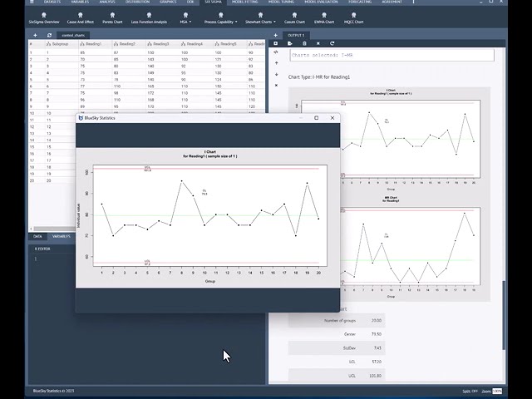
Task: Move output item down with arrow
Action: (x=276, y=74)
